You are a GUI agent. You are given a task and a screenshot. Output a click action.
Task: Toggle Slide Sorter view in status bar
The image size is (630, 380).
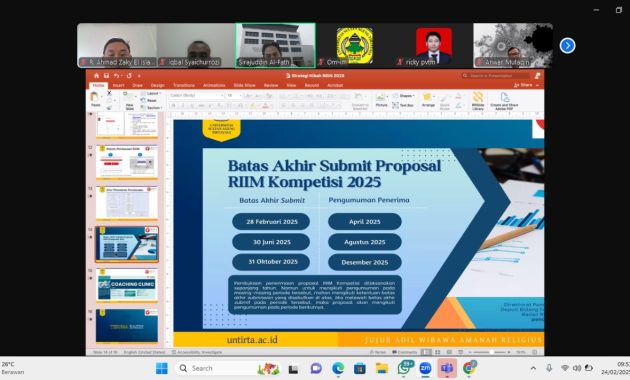coord(437,352)
